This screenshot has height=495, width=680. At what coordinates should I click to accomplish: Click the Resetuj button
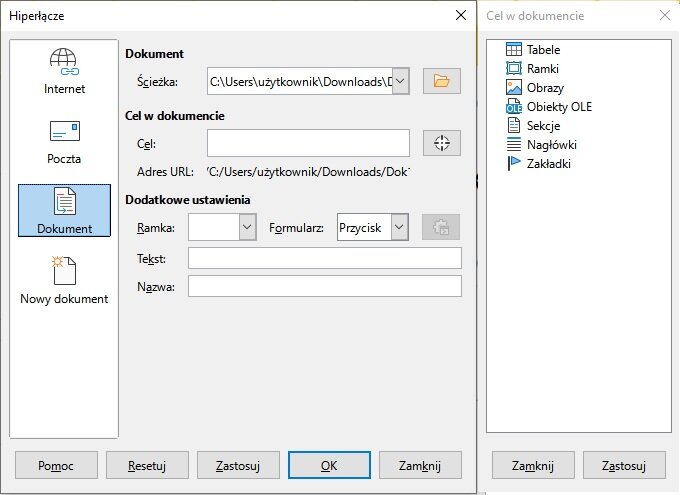pos(147,465)
